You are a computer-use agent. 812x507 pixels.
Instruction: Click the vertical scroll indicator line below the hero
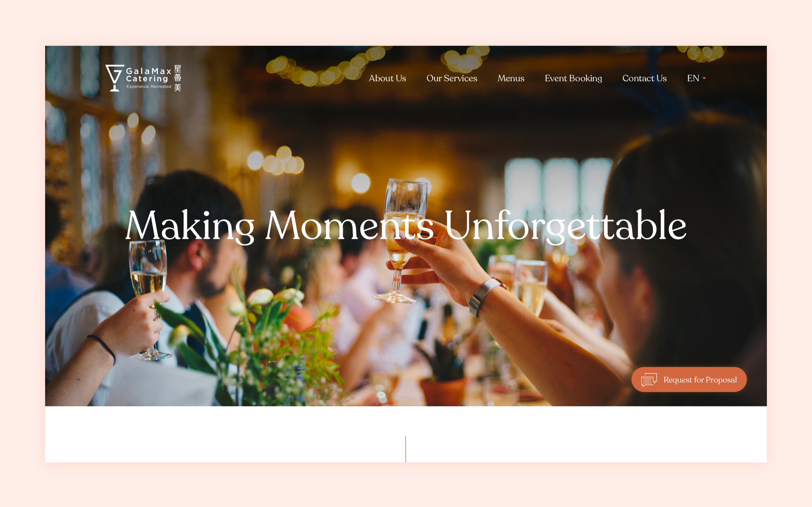coord(406,449)
